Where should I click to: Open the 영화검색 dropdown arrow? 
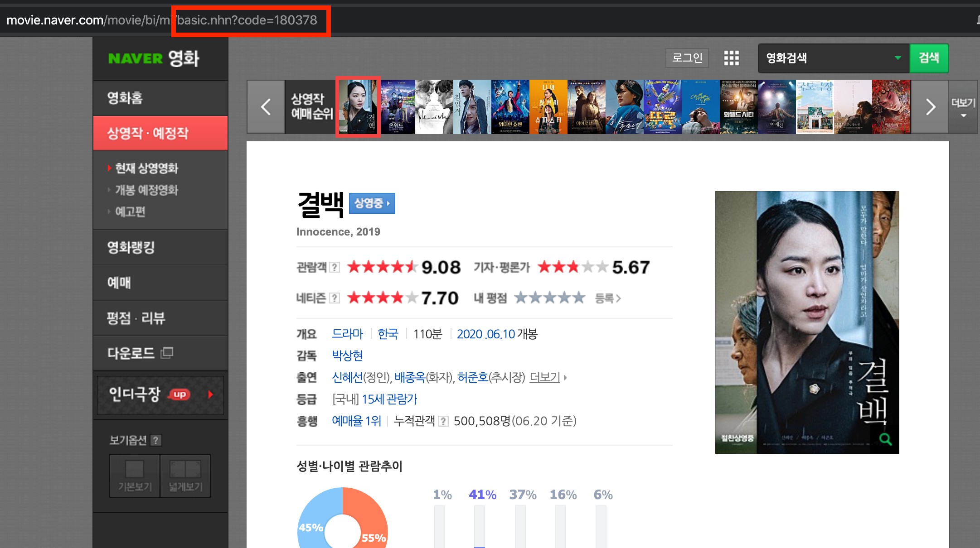click(x=898, y=58)
